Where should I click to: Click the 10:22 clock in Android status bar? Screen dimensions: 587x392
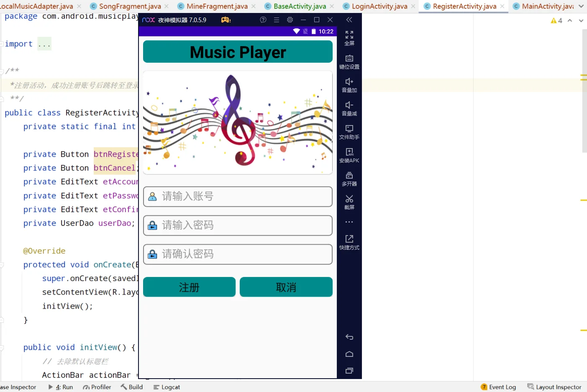click(x=326, y=31)
